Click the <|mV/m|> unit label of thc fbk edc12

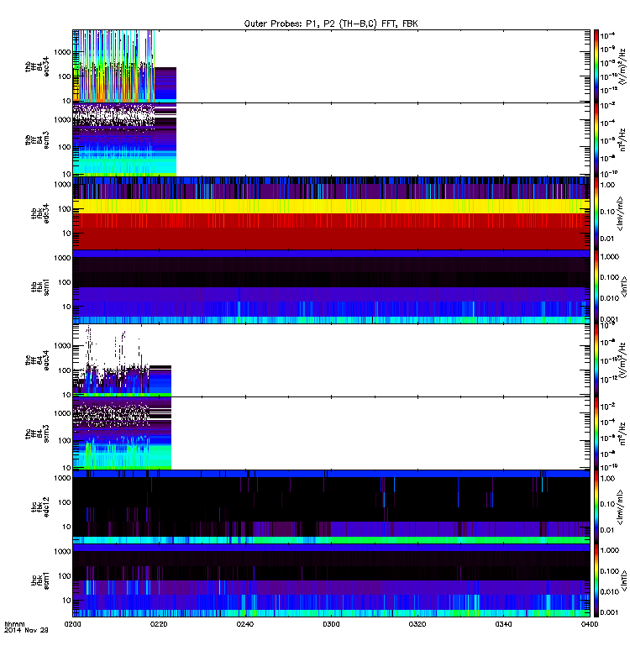[620, 507]
